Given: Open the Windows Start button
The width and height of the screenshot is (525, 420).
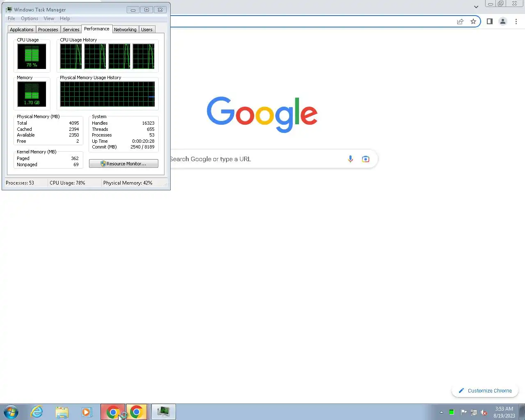Looking at the screenshot, I should (11, 412).
